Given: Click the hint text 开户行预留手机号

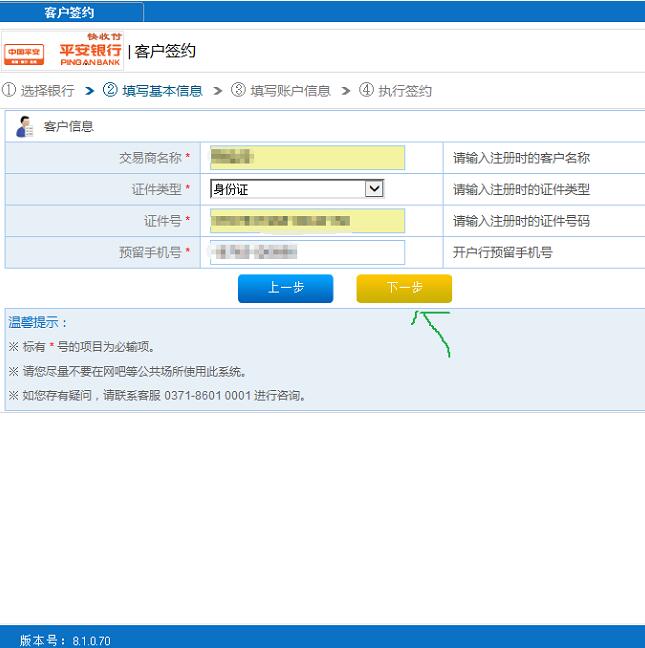Looking at the screenshot, I should pyautogui.click(x=502, y=252).
